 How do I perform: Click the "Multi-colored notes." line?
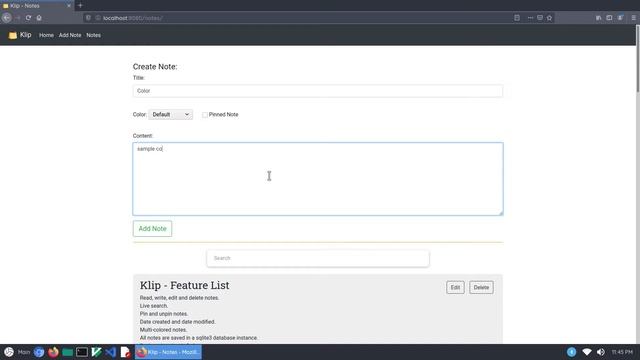163,330
